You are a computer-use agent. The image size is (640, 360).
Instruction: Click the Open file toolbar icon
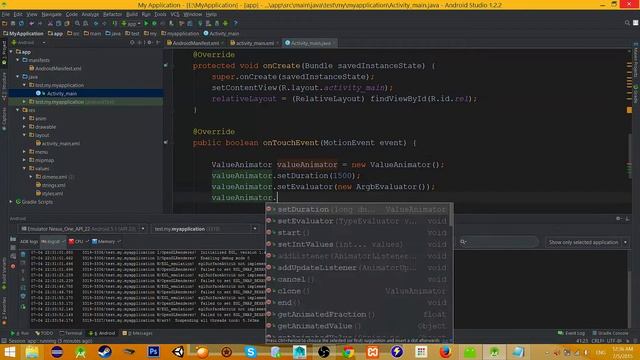pyautogui.click(x=4, y=24)
